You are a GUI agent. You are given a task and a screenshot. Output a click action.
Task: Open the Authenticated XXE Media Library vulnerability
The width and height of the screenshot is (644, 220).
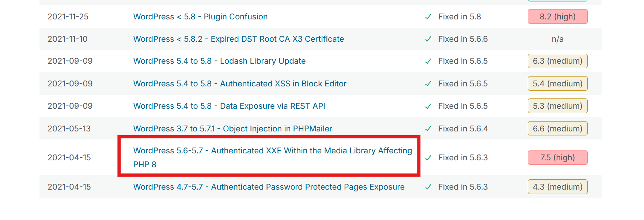click(272, 157)
